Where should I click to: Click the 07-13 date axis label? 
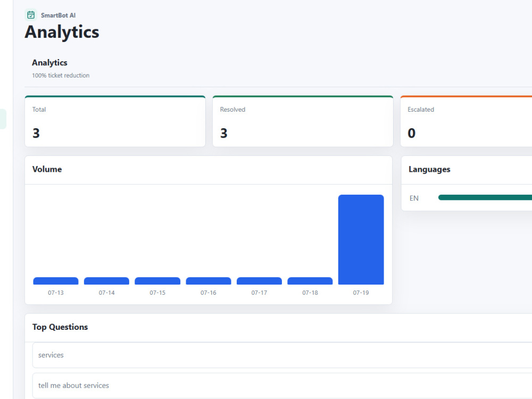[x=56, y=293]
